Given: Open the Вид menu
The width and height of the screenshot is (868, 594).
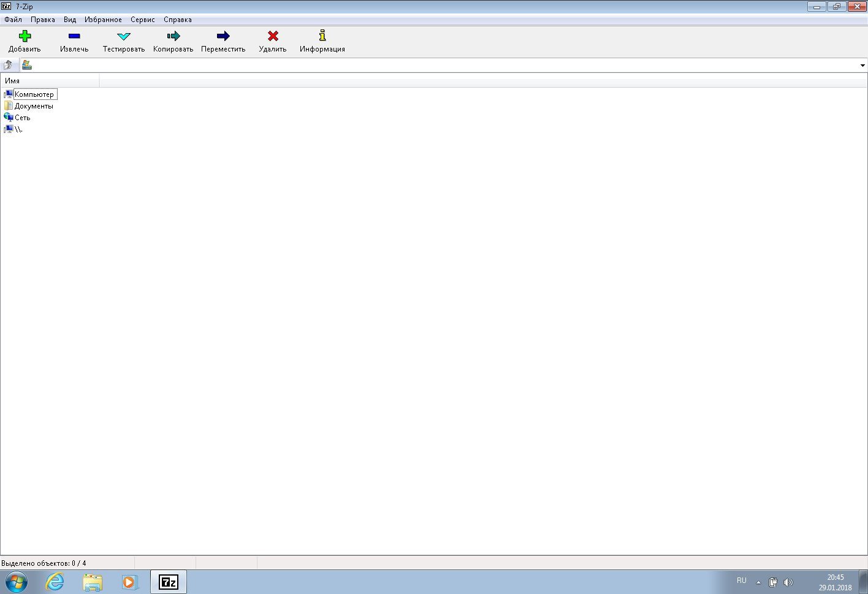Looking at the screenshot, I should click(x=70, y=20).
